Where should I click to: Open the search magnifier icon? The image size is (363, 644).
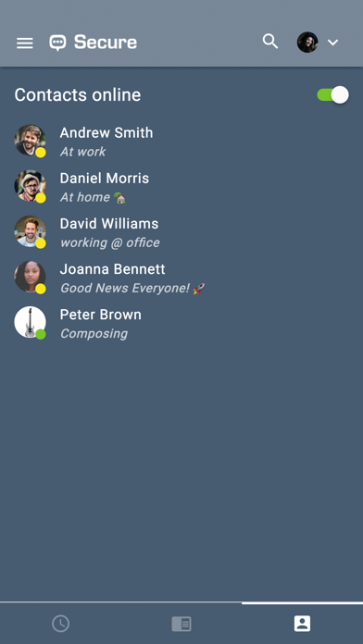(x=270, y=42)
